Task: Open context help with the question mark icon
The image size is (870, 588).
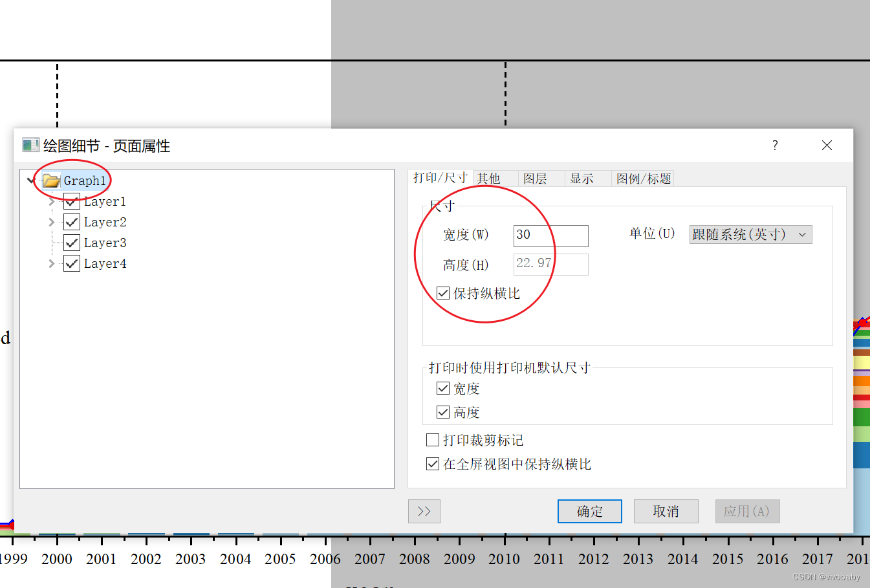Action: tap(774, 146)
